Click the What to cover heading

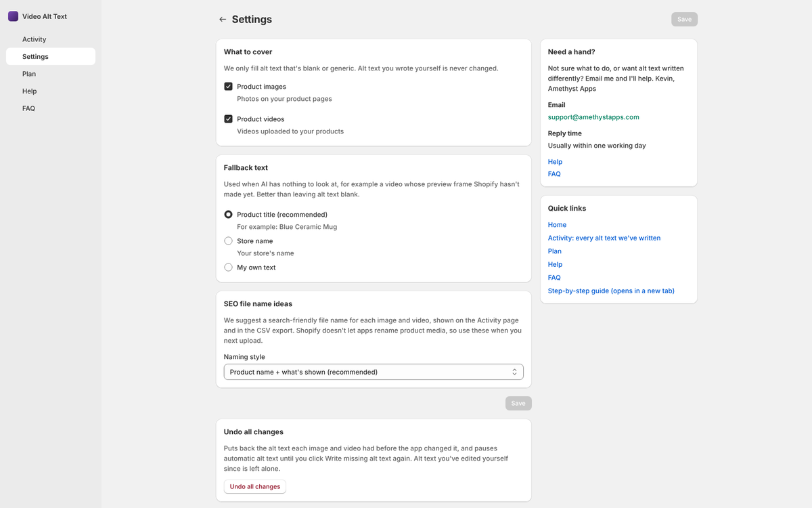pos(248,52)
